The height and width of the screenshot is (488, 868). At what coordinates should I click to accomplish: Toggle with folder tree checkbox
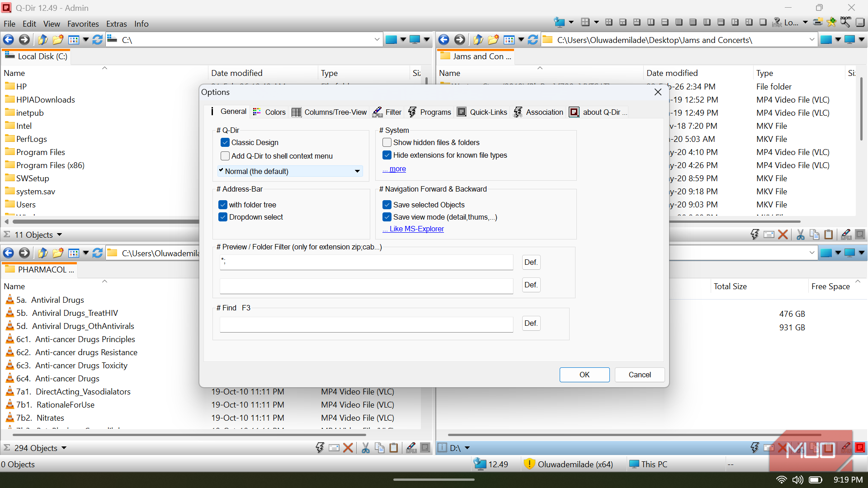pos(223,205)
